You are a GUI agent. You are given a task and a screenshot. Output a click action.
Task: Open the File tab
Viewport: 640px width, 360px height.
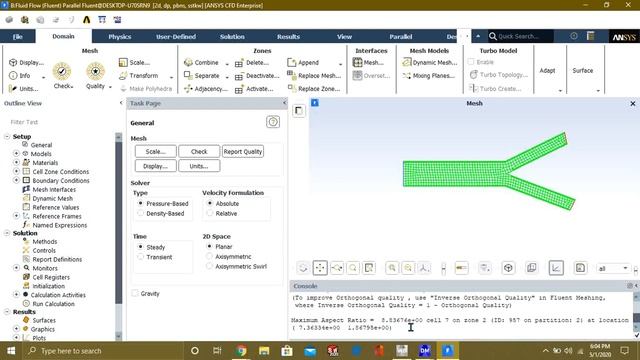18,36
